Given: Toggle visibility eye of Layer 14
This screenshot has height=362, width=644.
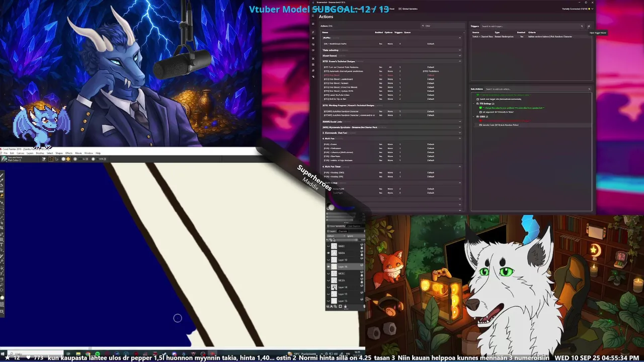Looking at the screenshot, I should [328, 287].
